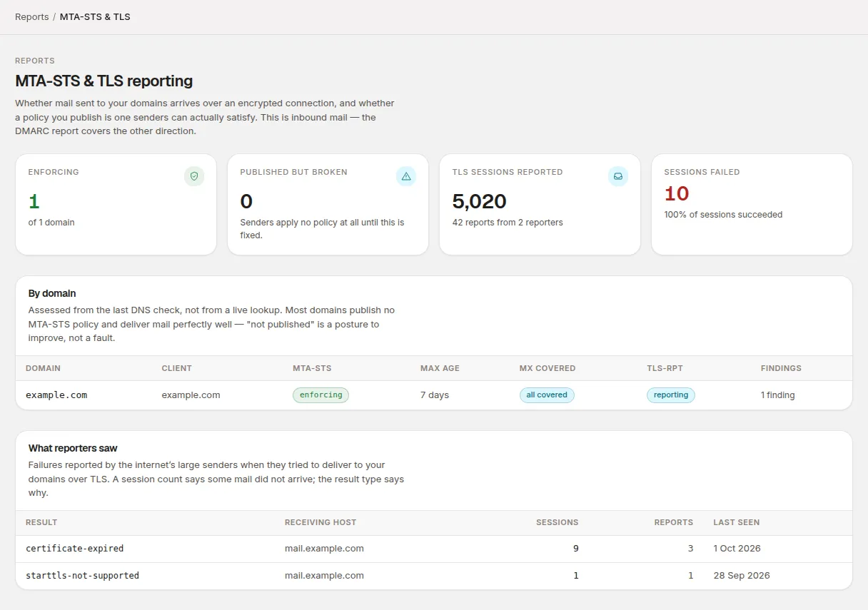
Task: Click the 9 sessions count for certificate-expired
Action: click(x=575, y=549)
